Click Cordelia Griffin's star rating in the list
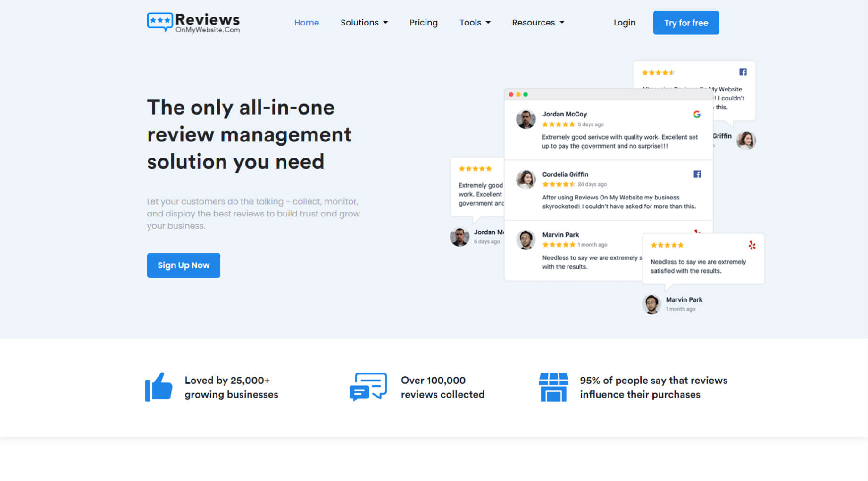Viewport: 868px width, 481px height. [x=559, y=184]
